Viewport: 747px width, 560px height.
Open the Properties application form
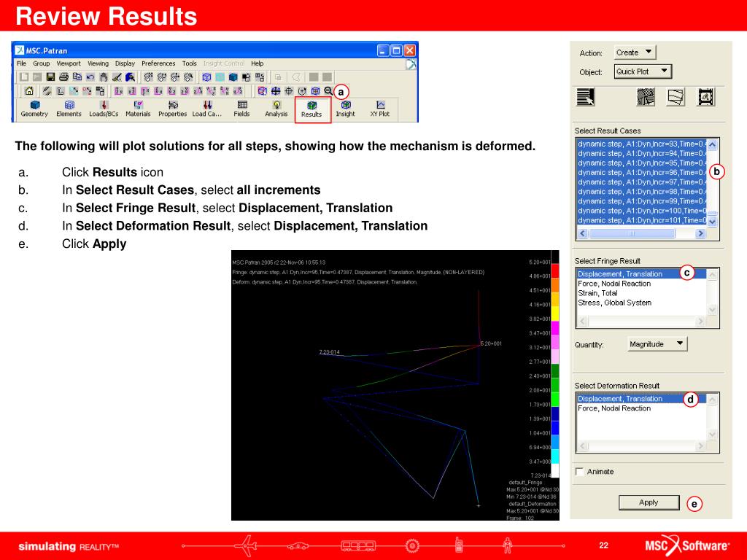point(172,109)
